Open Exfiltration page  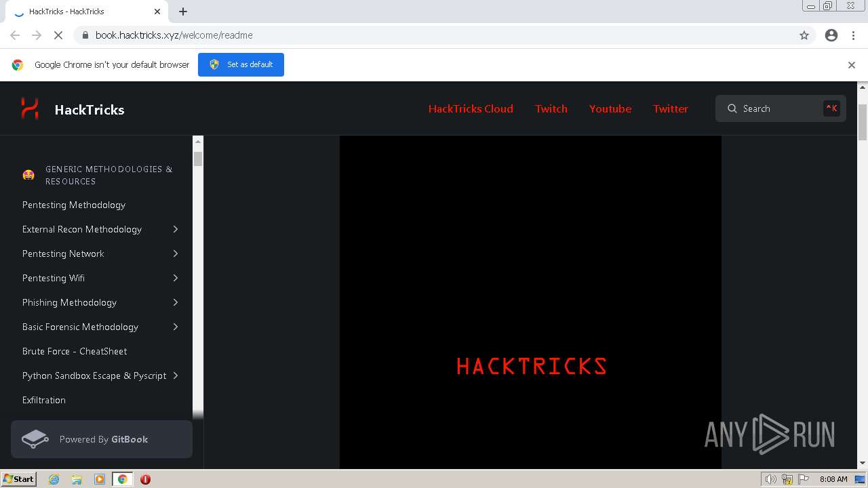44,400
